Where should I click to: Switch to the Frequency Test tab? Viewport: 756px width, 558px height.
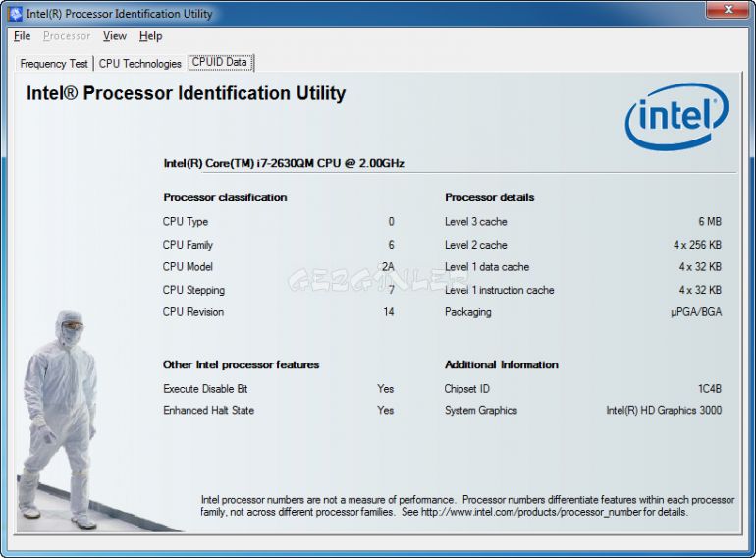click(x=54, y=64)
